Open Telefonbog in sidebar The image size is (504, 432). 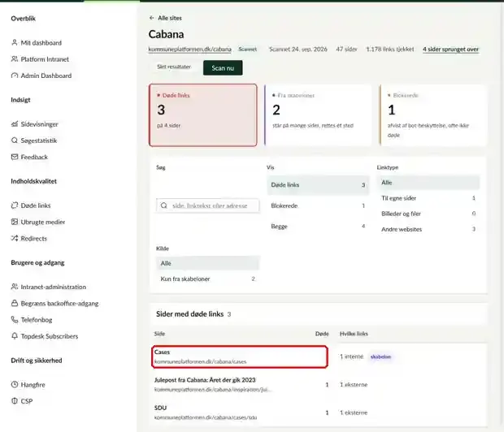coord(37,320)
